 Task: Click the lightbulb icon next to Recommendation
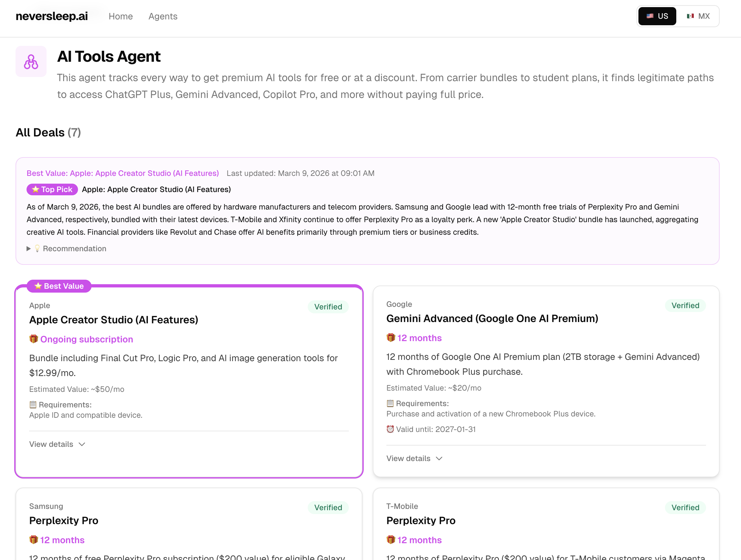[x=37, y=248]
